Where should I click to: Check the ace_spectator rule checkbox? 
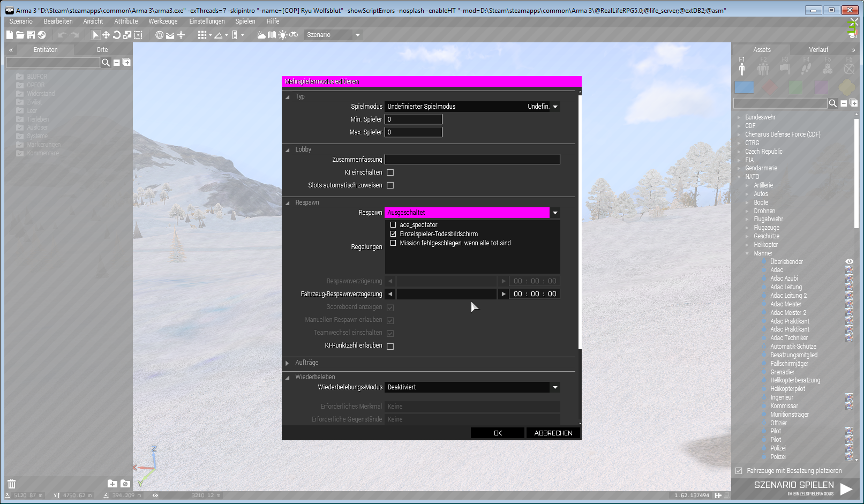(x=393, y=225)
